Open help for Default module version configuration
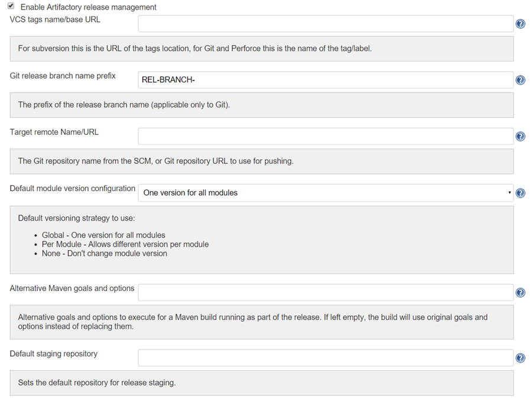This screenshot has height=404, width=532. pos(520,192)
